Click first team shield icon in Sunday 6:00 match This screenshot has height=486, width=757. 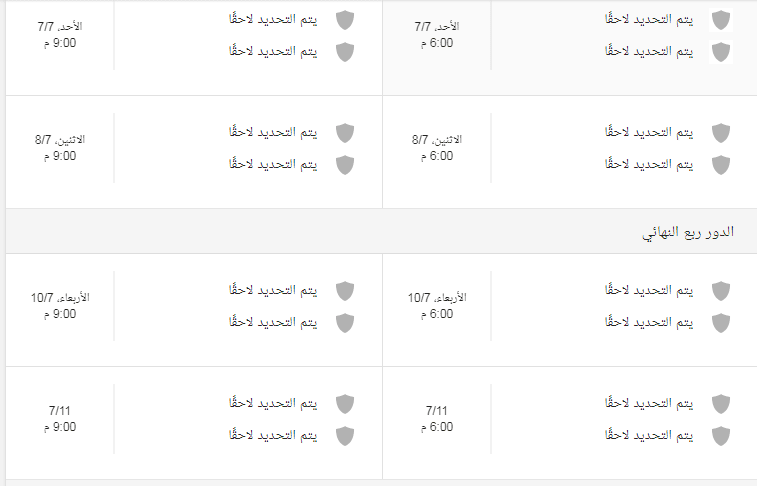coord(721,20)
